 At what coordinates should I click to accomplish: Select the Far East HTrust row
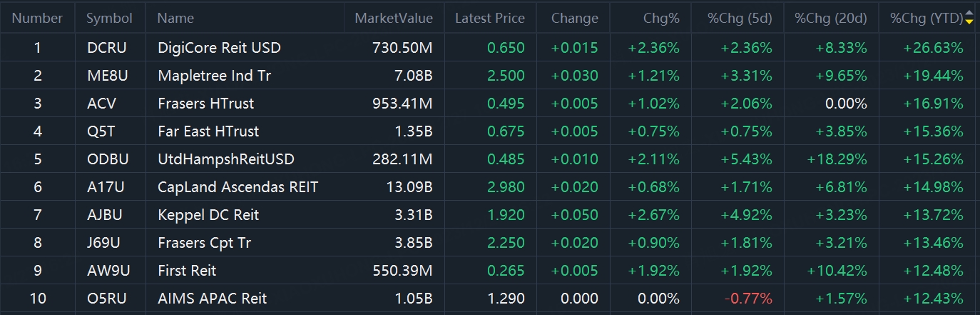pyautogui.click(x=208, y=131)
